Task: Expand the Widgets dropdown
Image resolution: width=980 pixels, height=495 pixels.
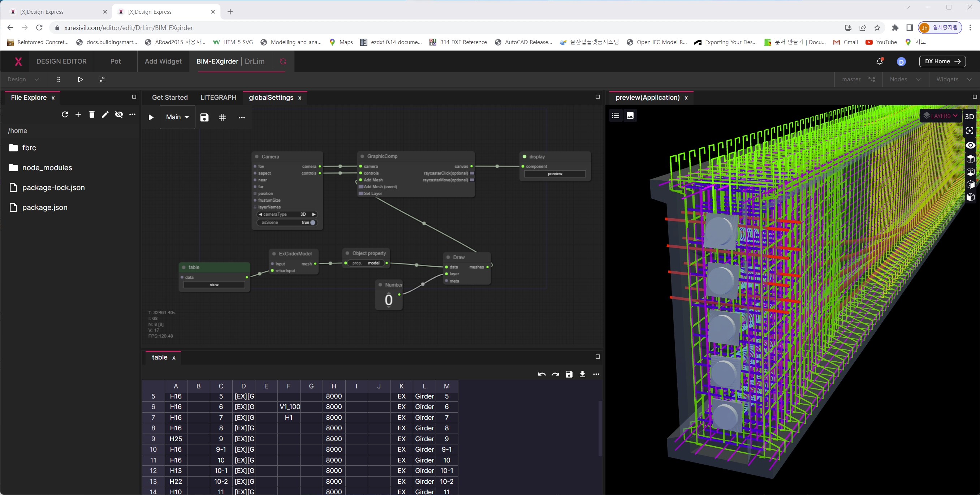Action: (x=954, y=79)
